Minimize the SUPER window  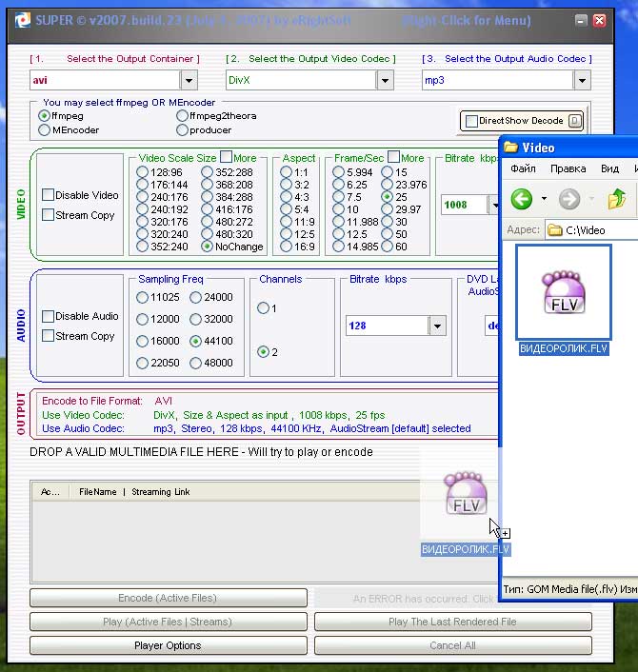(x=581, y=20)
